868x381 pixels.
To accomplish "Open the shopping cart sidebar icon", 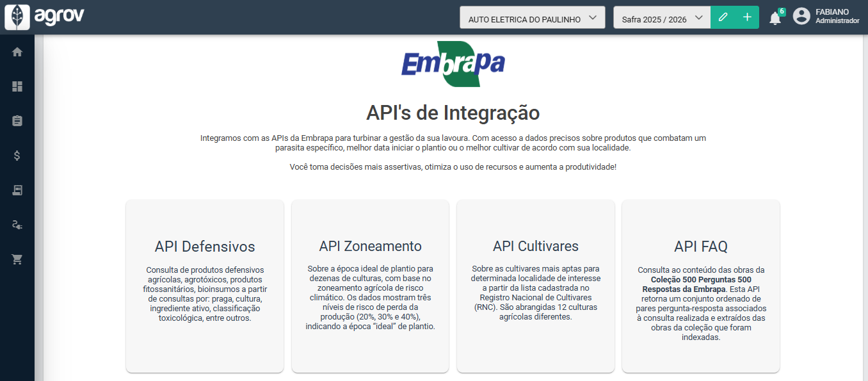I will coord(17,259).
